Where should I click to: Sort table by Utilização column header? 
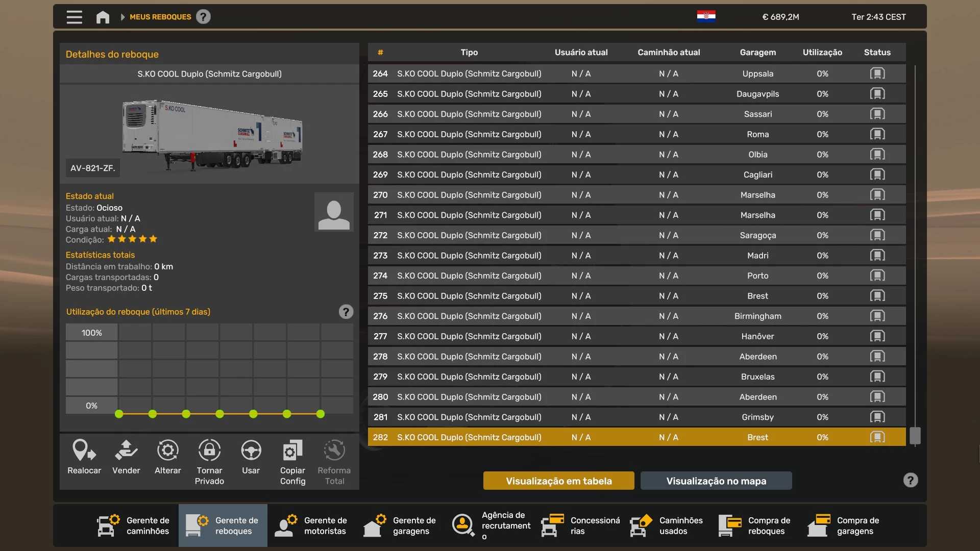822,52
